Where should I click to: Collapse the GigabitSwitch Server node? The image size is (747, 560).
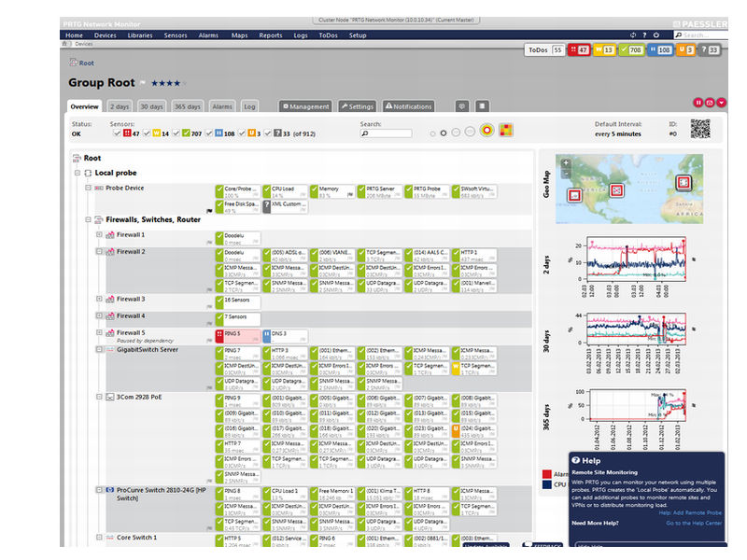[x=99, y=349]
